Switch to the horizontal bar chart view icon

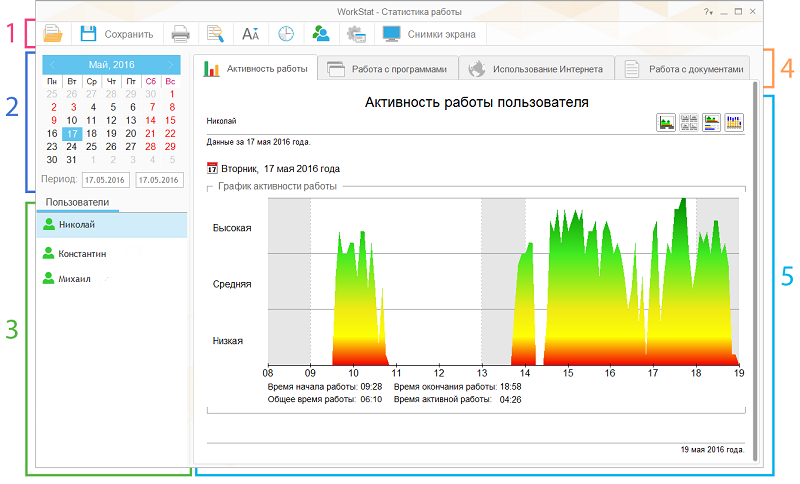(x=711, y=122)
